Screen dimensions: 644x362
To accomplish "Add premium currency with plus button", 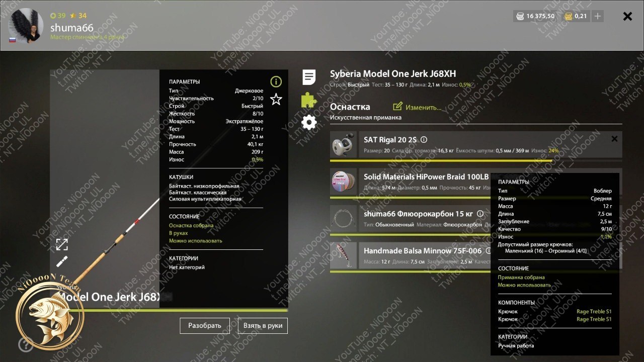I will point(597,16).
